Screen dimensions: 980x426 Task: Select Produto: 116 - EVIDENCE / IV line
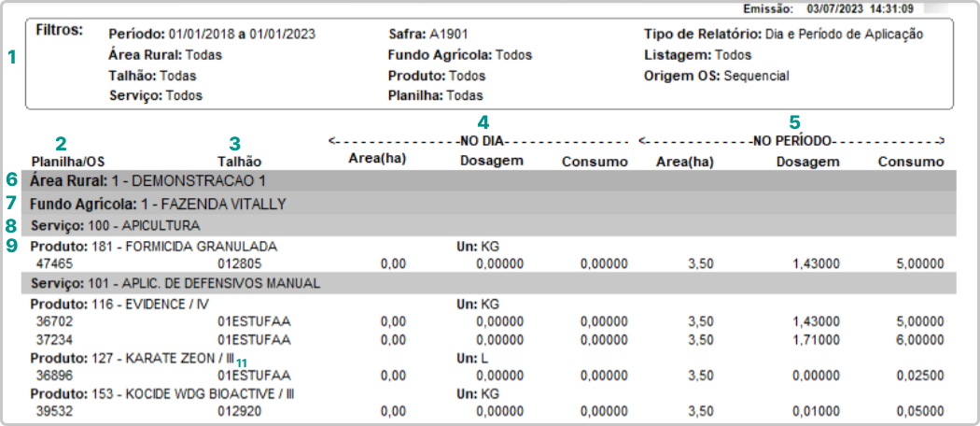119,305
